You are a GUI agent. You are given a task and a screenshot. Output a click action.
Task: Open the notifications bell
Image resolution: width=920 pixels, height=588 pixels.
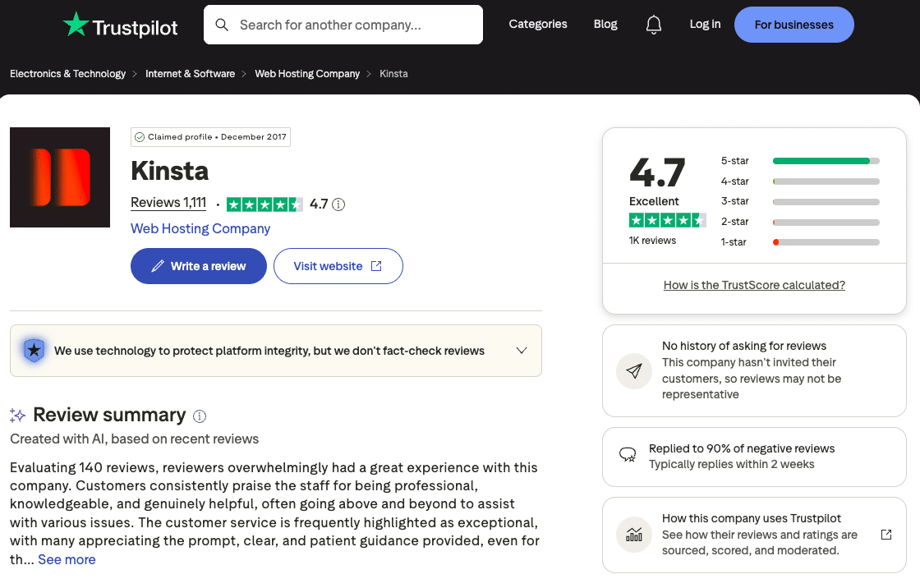[654, 25]
